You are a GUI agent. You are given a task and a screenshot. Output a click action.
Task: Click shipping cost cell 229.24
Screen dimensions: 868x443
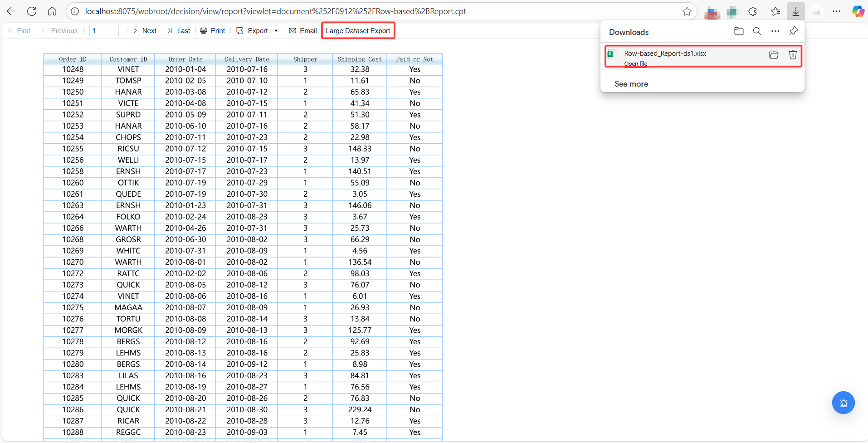click(x=360, y=409)
